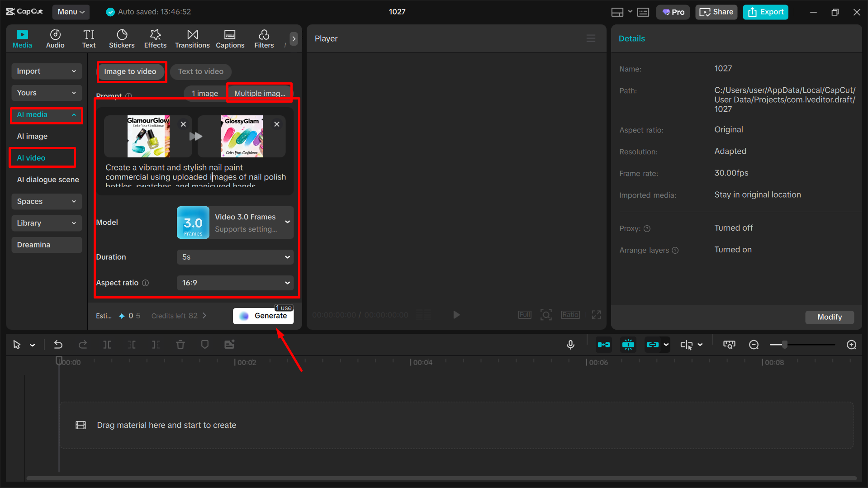The height and width of the screenshot is (488, 868).
Task: Click the Undo icon in the timeline toolbar
Action: [x=58, y=344]
